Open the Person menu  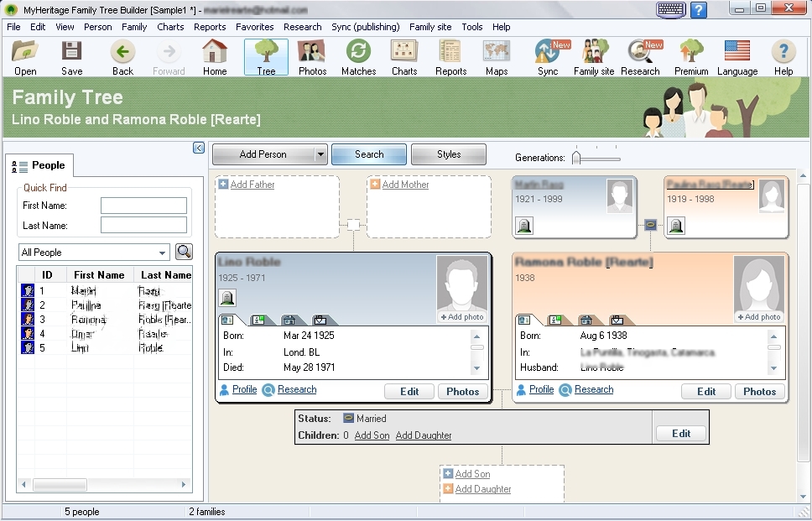pyautogui.click(x=97, y=27)
